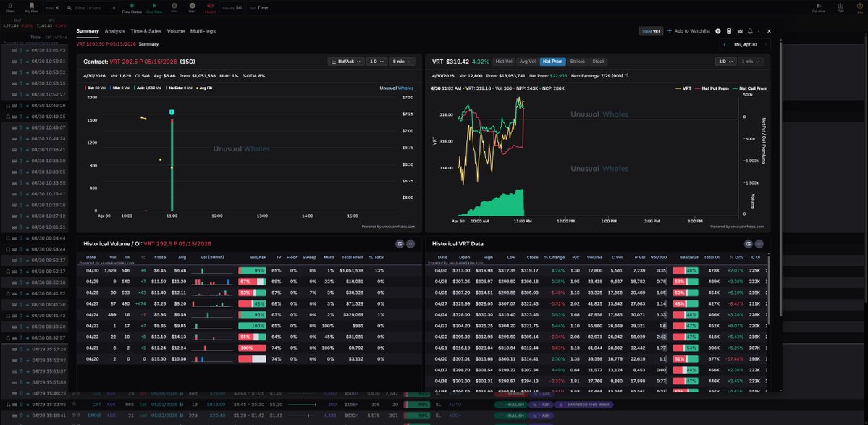Open the Time & Sales tab
Screen dimensions: 868x425
click(146, 31)
